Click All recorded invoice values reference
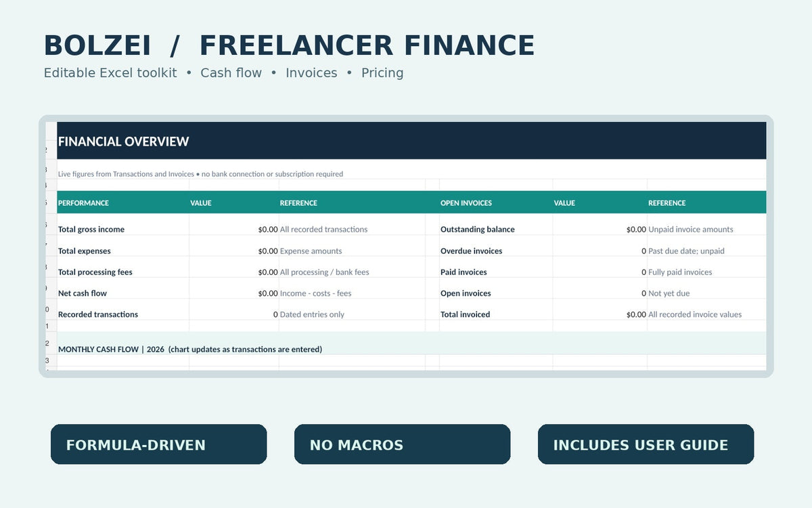Image resolution: width=812 pixels, height=508 pixels. click(695, 314)
